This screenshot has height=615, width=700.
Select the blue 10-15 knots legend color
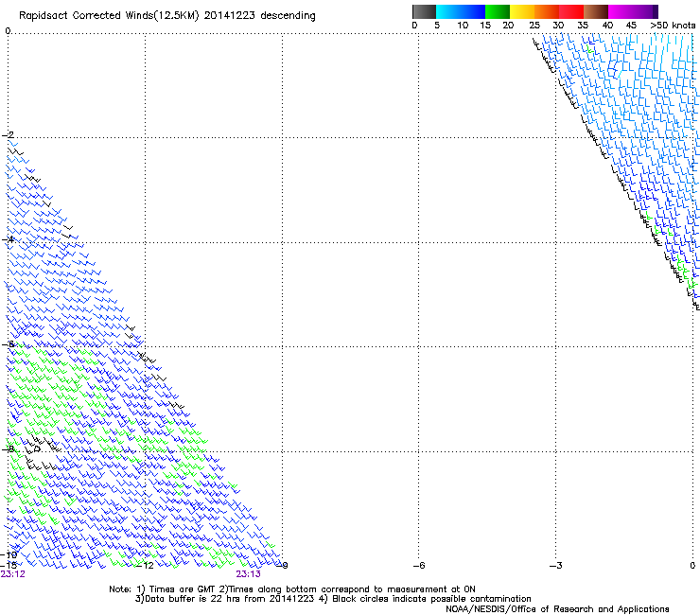[x=473, y=11]
